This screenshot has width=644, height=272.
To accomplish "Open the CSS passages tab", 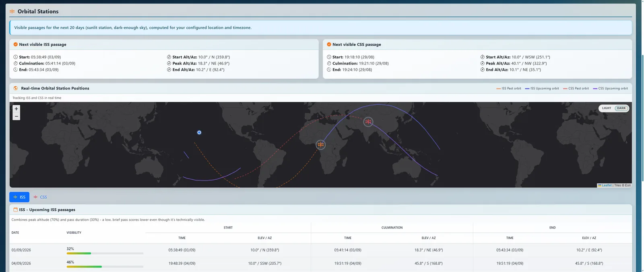I will (40, 197).
